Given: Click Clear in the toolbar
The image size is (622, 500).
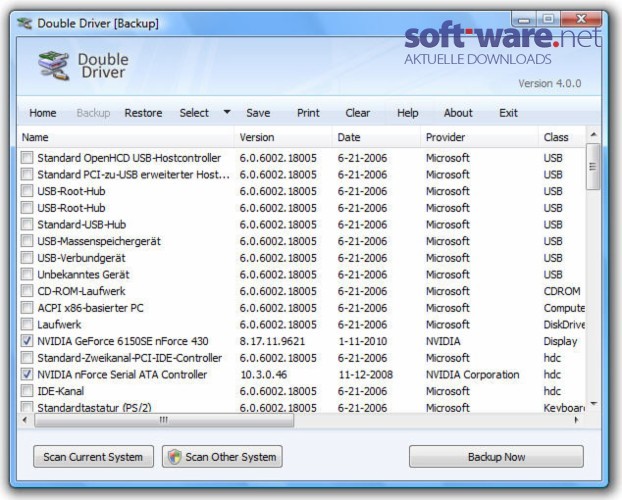Looking at the screenshot, I should (x=357, y=113).
